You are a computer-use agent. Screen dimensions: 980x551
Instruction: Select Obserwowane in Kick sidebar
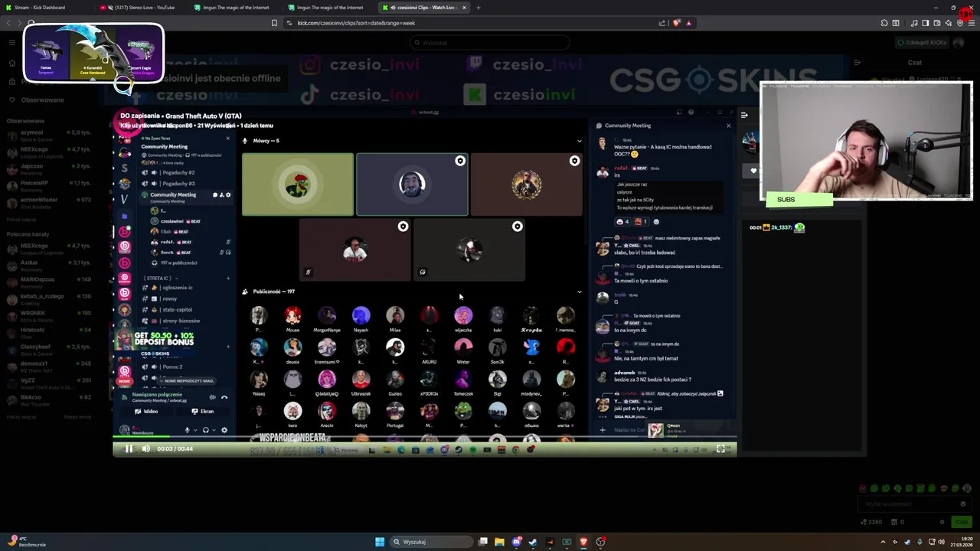pyautogui.click(x=42, y=100)
